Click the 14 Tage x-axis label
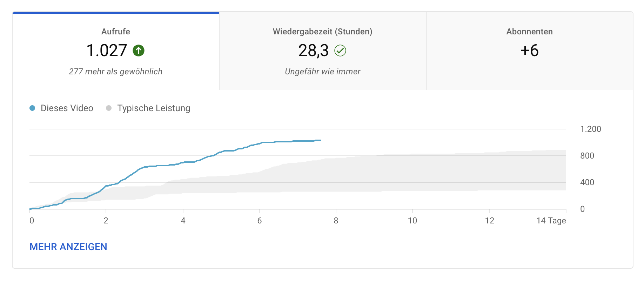The width and height of the screenshot is (644, 282). click(551, 221)
